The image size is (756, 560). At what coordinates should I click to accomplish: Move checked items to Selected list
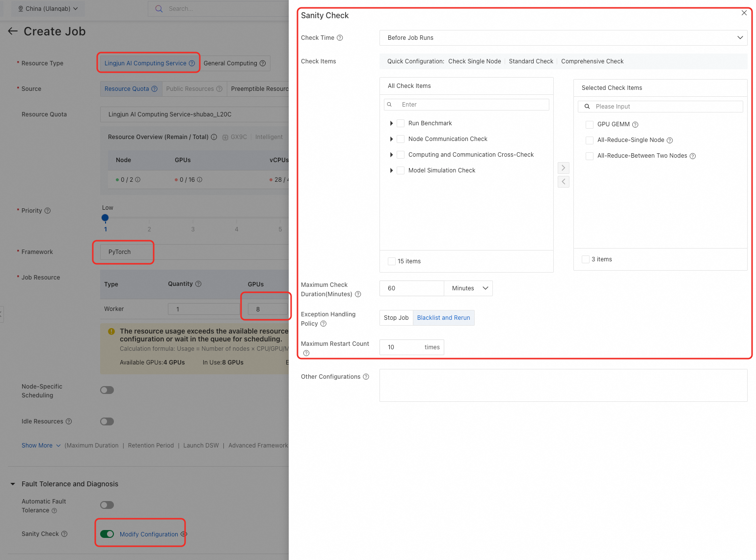pyautogui.click(x=564, y=168)
